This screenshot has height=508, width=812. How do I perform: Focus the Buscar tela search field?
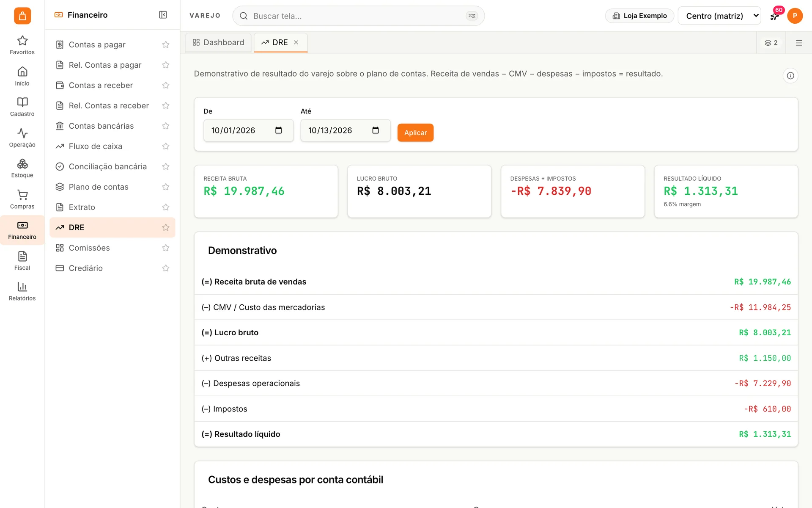(359, 16)
